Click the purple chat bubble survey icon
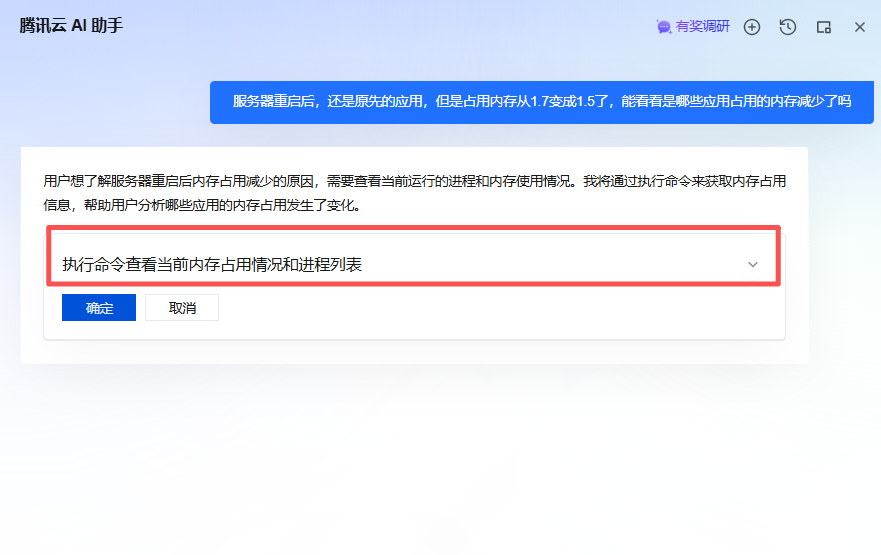881x555 pixels. pos(664,27)
